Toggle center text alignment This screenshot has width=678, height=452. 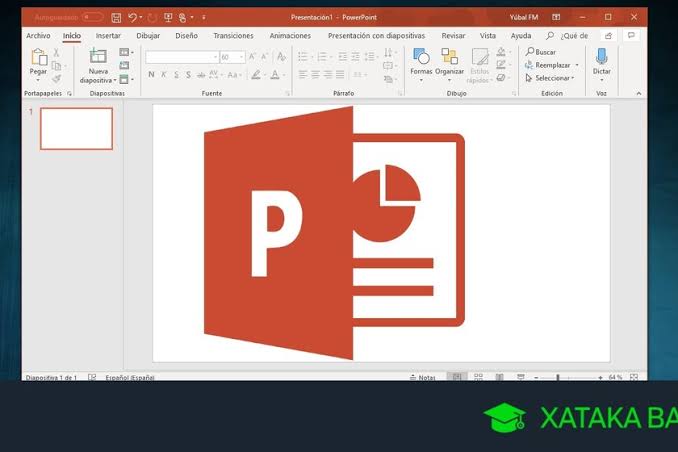[x=315, y=75]
